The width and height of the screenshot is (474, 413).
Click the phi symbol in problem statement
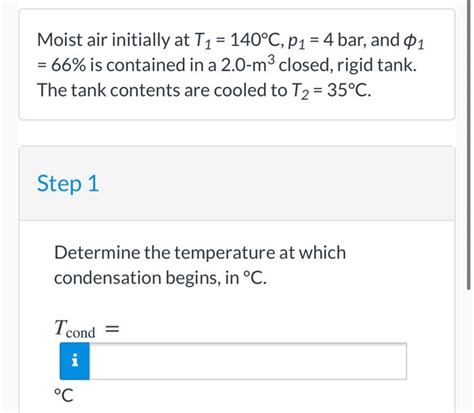pos(413,41)
